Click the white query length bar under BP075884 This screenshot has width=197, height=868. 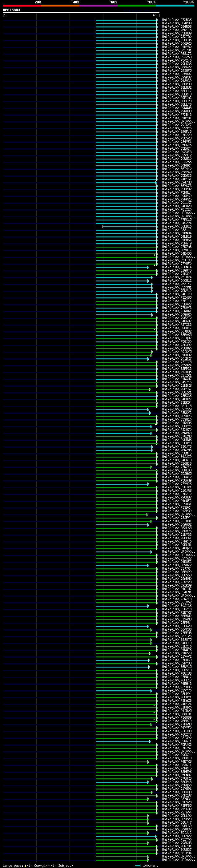coord(81,12)
